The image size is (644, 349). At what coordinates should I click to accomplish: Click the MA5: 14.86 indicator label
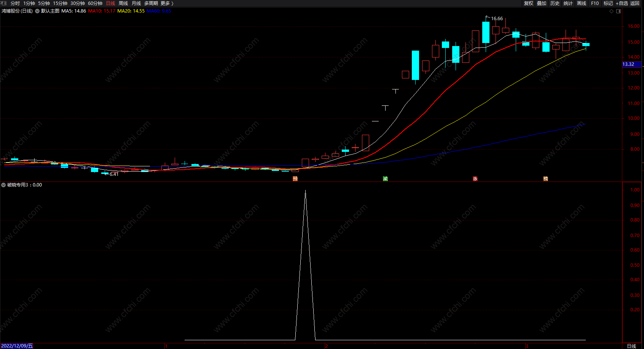(x=74, y=11)
